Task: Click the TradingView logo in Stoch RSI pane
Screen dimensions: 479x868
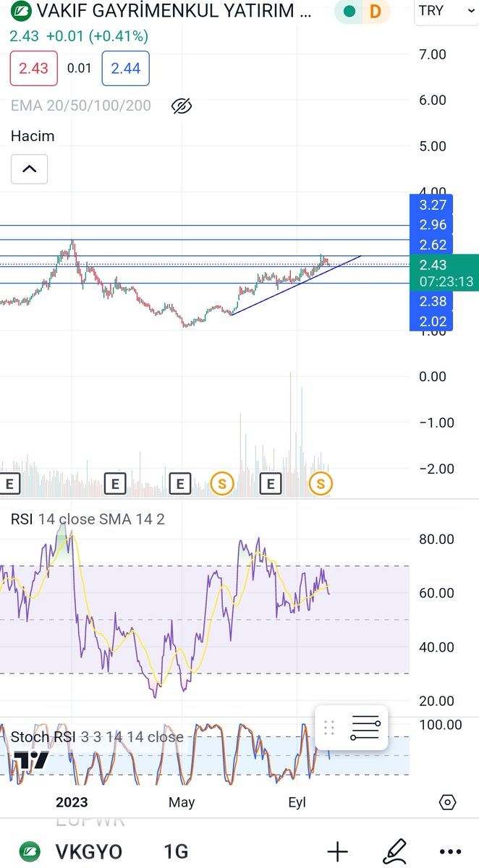Action: (30, 761)
